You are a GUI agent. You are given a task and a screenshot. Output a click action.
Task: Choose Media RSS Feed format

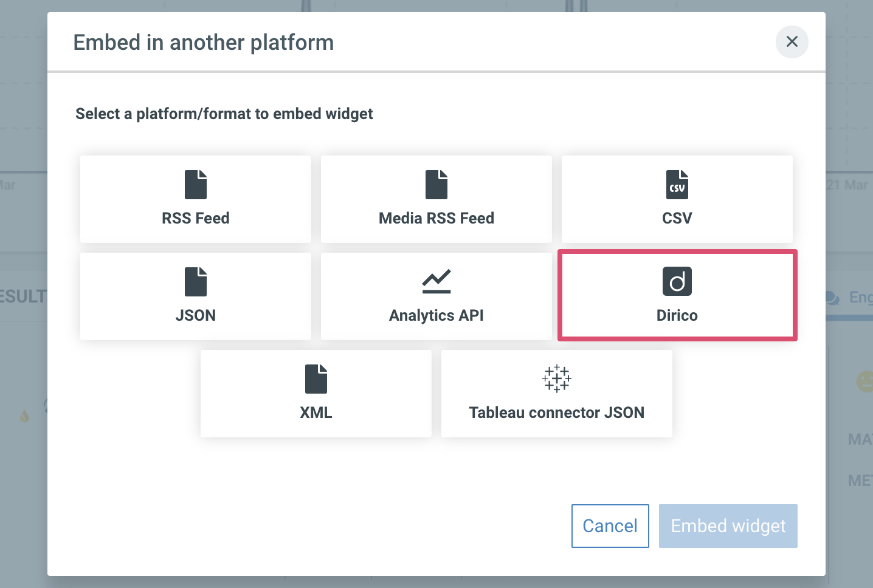click(436, 199)
